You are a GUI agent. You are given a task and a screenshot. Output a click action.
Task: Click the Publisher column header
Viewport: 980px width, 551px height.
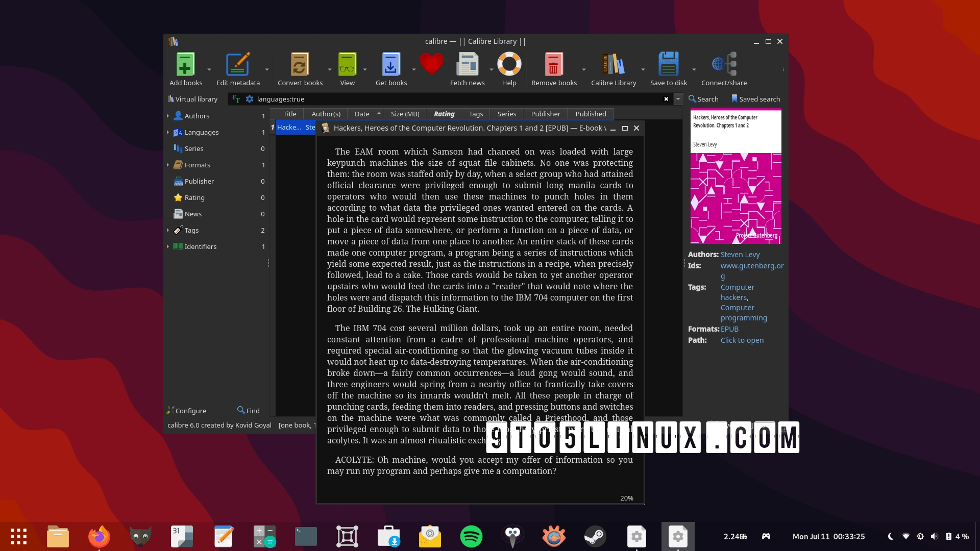tap(545, 114)
